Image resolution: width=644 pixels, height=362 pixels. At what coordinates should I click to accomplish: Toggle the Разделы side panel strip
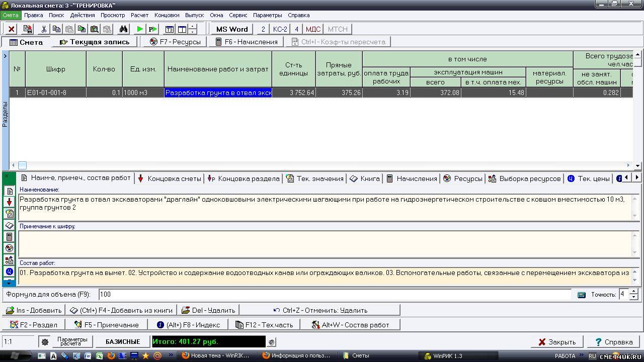pyautogui.click(x=5, y=113)
